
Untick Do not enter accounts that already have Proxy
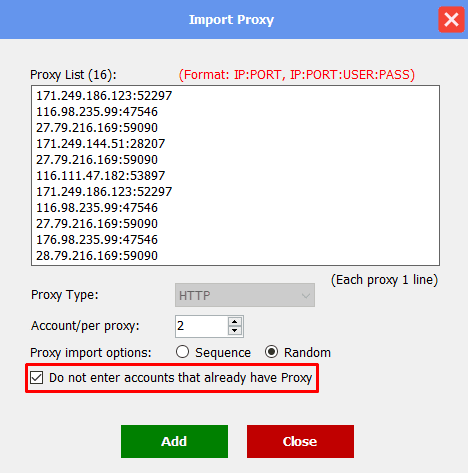click(x=36, y=378)
